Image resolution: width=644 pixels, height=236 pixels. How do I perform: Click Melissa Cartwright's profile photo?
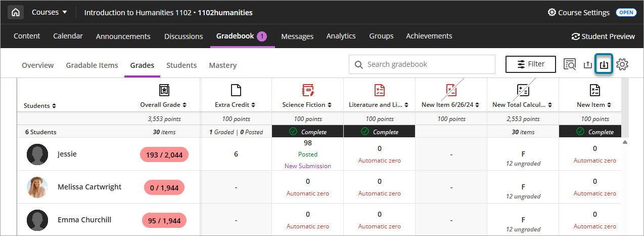[37, 187]
